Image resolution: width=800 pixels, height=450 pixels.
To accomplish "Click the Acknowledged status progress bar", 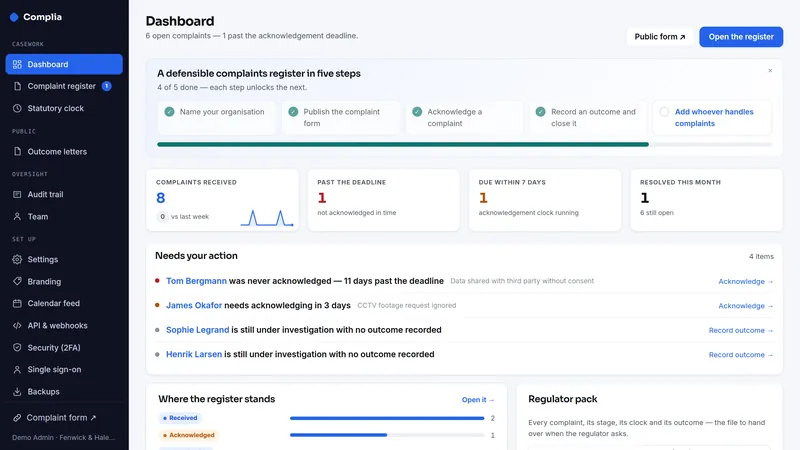I will [387, 435].
